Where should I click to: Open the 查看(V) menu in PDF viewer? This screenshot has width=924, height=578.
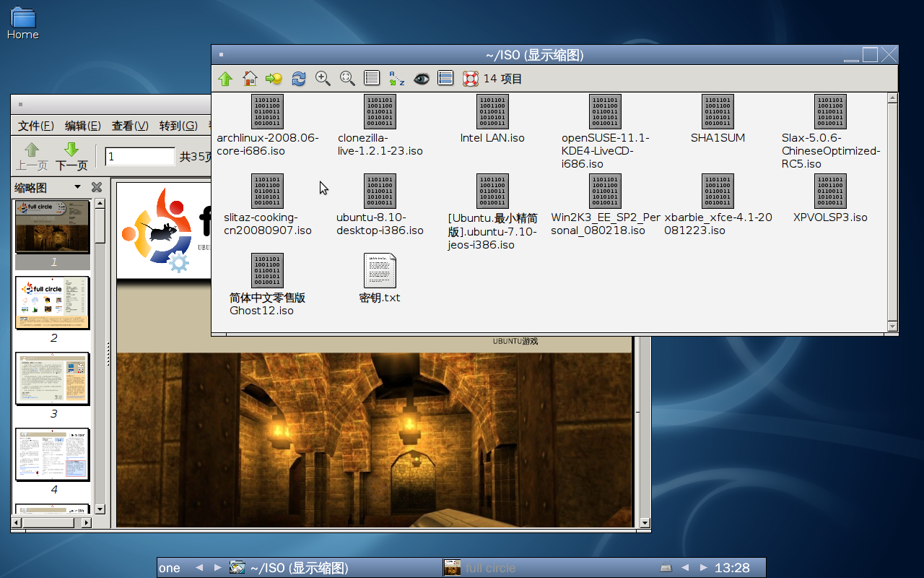pos(130,126)
